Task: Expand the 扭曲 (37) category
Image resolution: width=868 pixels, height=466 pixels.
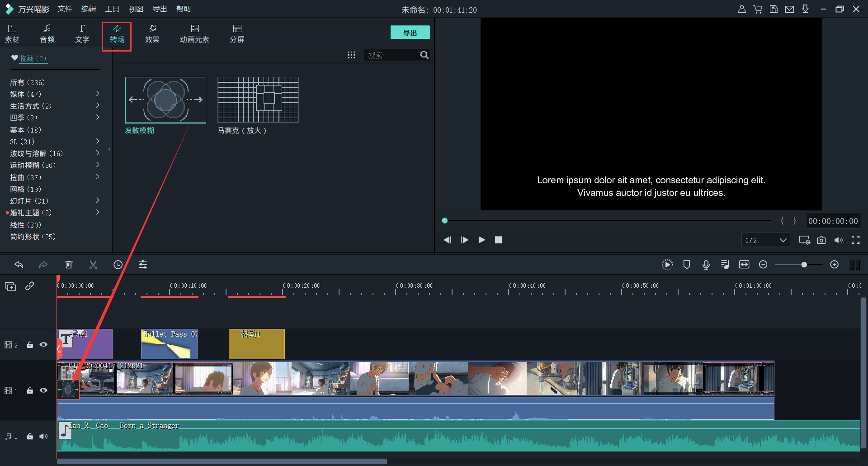Action: click(x=98, y=177)
